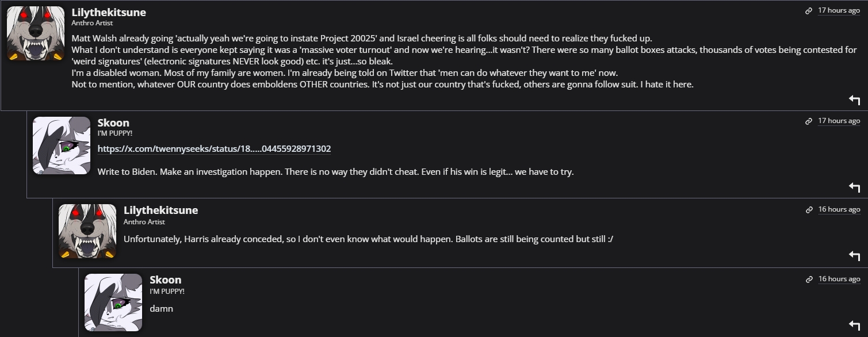Click Lilythekitsune's avatar on the 'Harris already conceded' reply

[x=87, y=232]
